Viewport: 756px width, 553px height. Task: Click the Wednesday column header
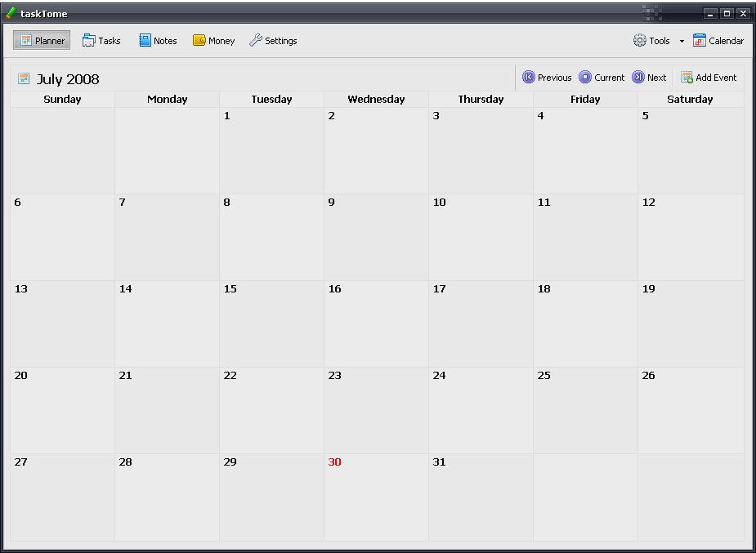[376, 99]
